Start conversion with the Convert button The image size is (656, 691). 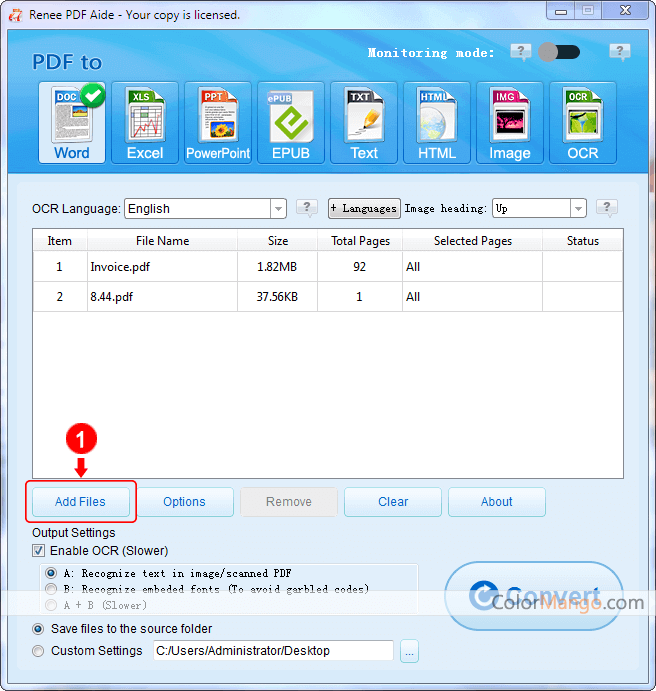point(534,596)
